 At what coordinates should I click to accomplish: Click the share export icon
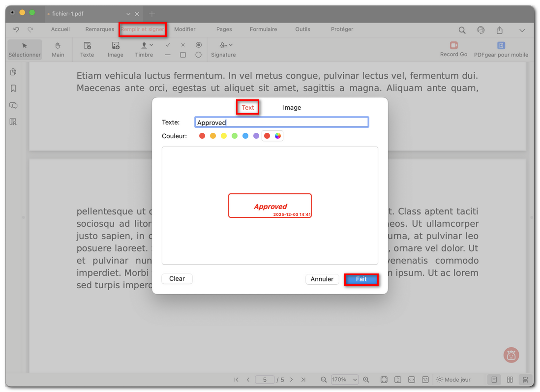click(x=500, y=30)
